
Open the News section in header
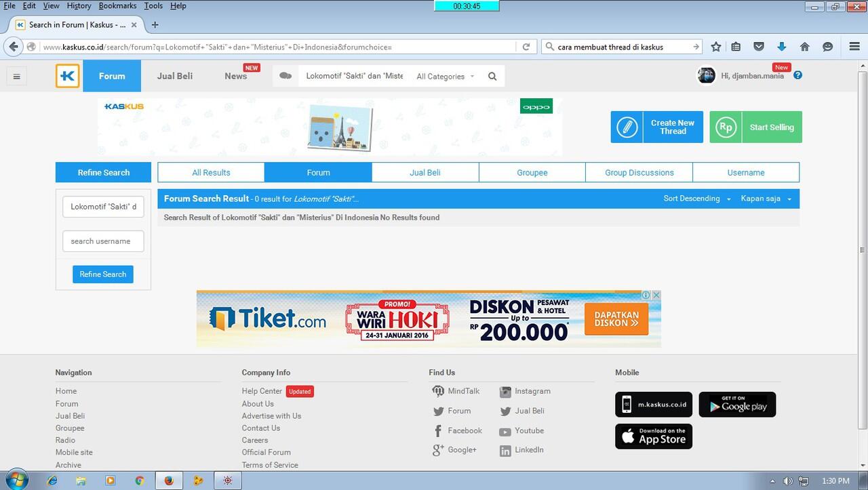[236, 76]
